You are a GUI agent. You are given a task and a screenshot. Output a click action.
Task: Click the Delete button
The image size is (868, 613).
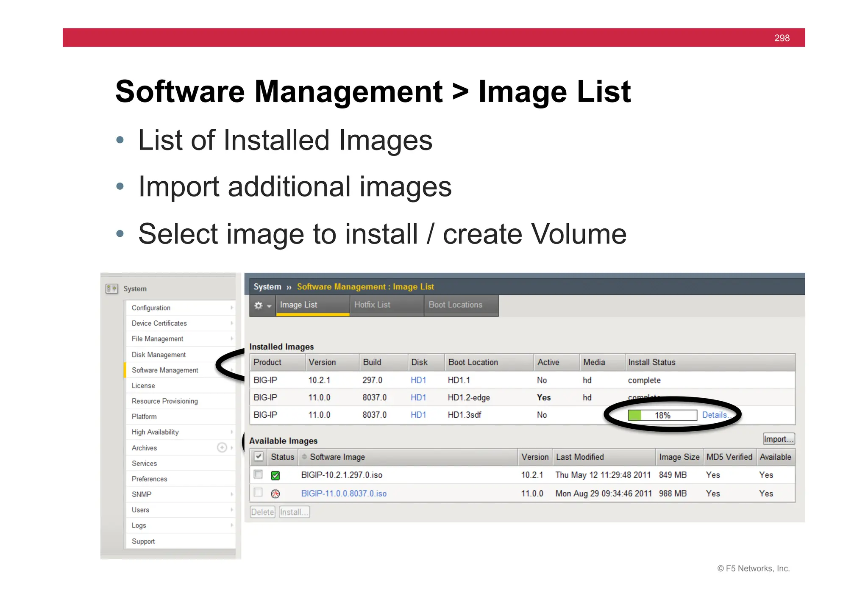(x=262, y=512)
